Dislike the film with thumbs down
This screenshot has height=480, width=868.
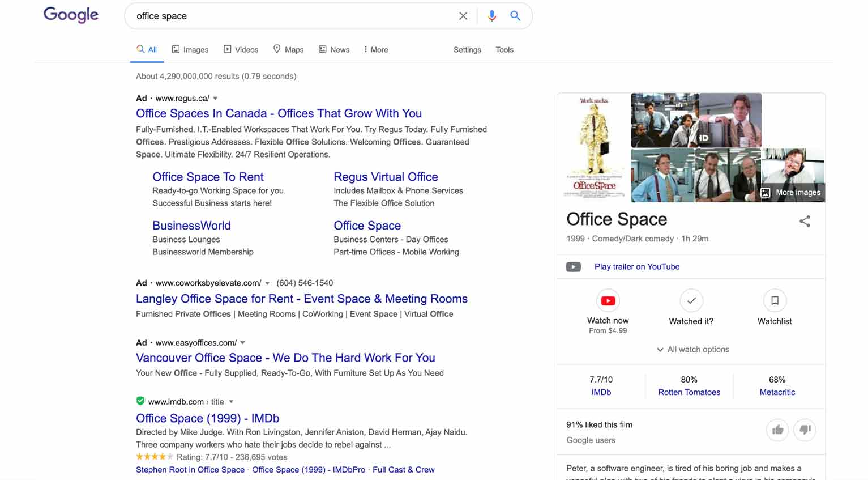click(x=805, y=430)
